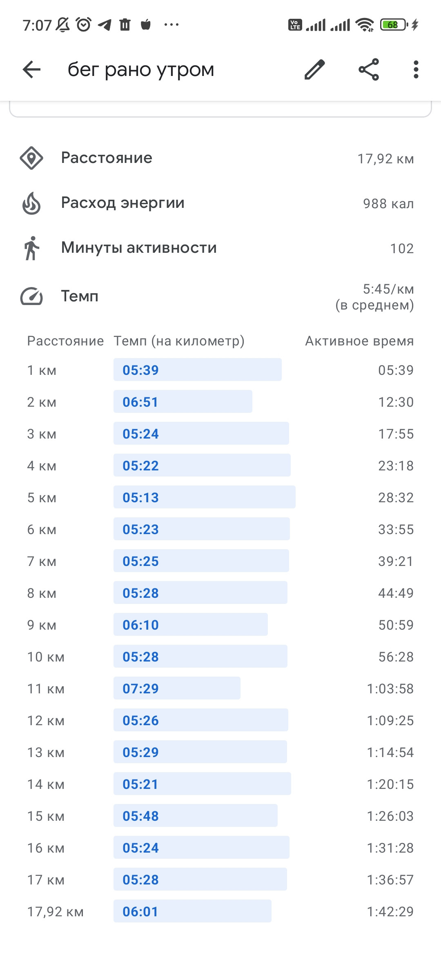Tap the energy flame icon
This screenshot has width=441, height=980.
[31, 203]
